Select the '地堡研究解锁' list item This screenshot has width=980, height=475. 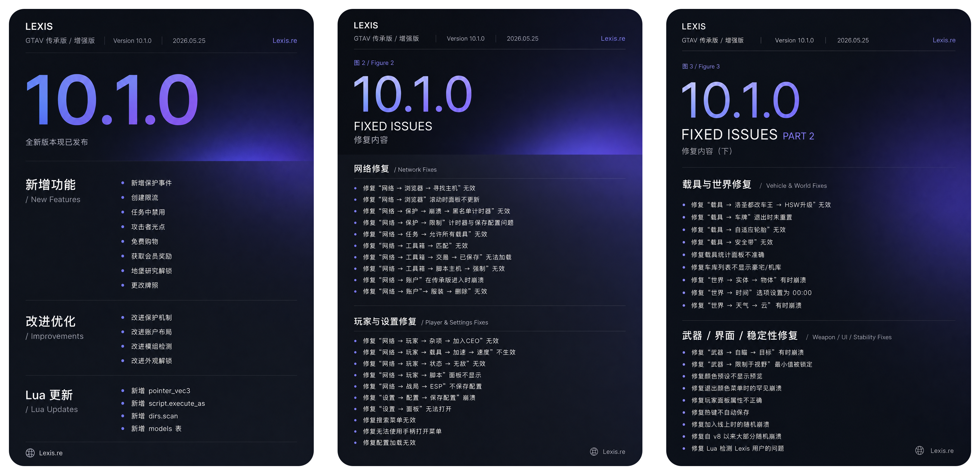point(152,271)
